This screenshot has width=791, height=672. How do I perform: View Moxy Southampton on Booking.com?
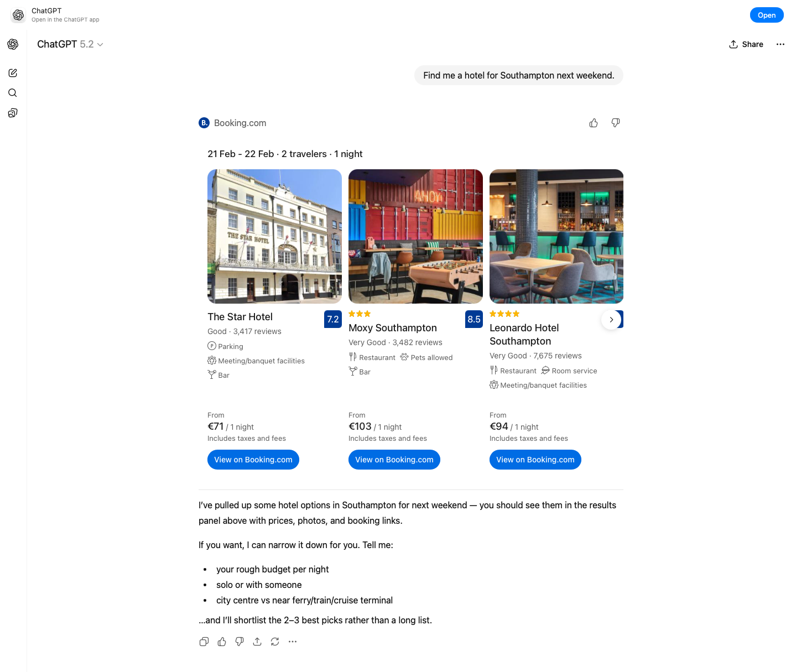click(394, 460)
